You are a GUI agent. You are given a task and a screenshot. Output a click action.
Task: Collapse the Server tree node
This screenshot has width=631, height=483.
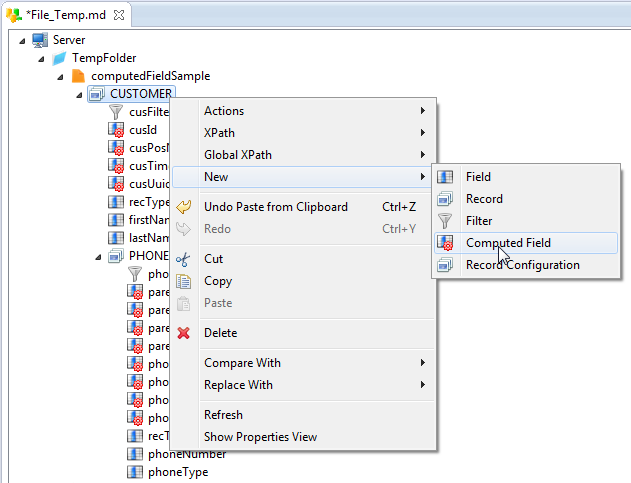[x=24, y=40]
